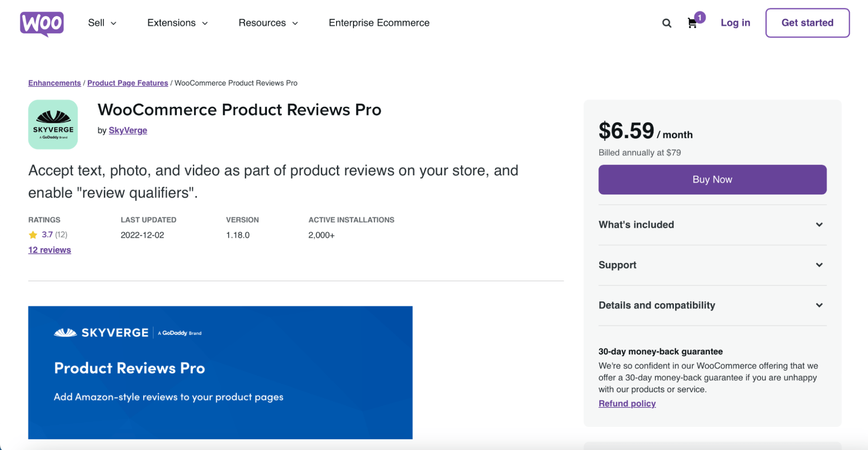
Task: Click the yellow rating star icon
Action: coord(33,235)
